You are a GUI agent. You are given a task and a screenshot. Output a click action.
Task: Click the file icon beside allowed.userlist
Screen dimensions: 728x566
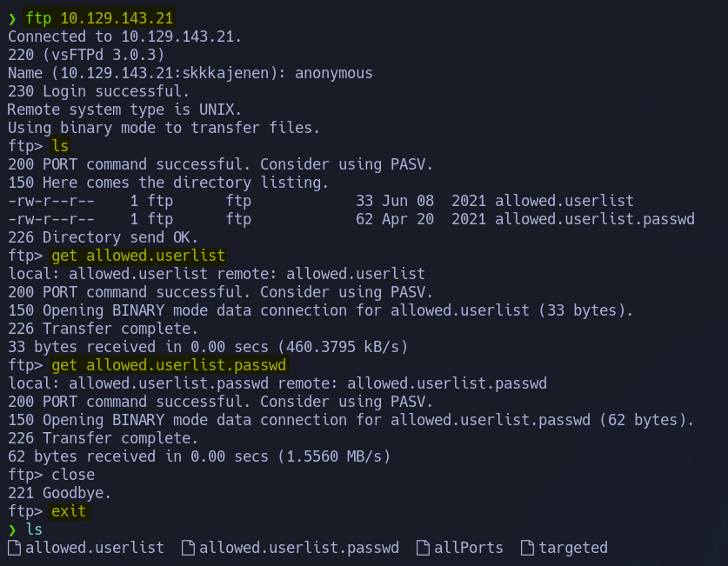(x=15, y=548)
